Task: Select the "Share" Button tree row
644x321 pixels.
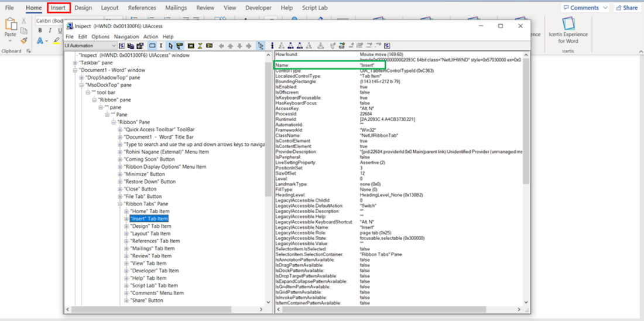Action: coord(146,300)
